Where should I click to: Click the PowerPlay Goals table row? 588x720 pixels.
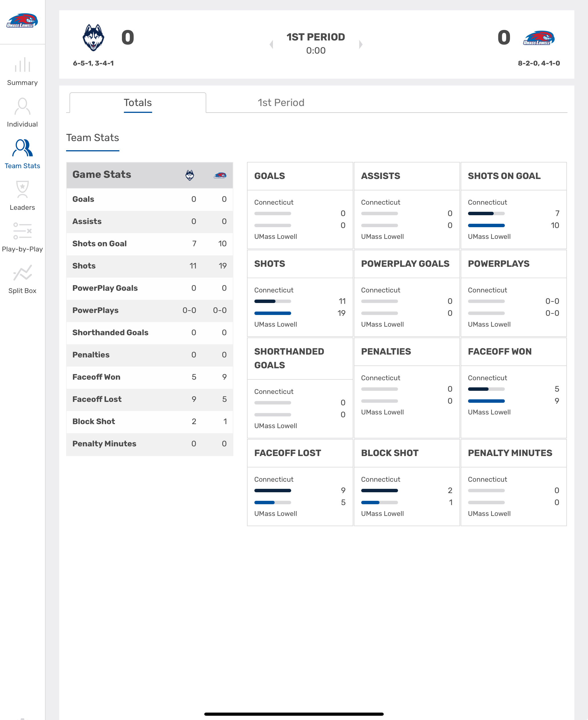pos(150,288)
